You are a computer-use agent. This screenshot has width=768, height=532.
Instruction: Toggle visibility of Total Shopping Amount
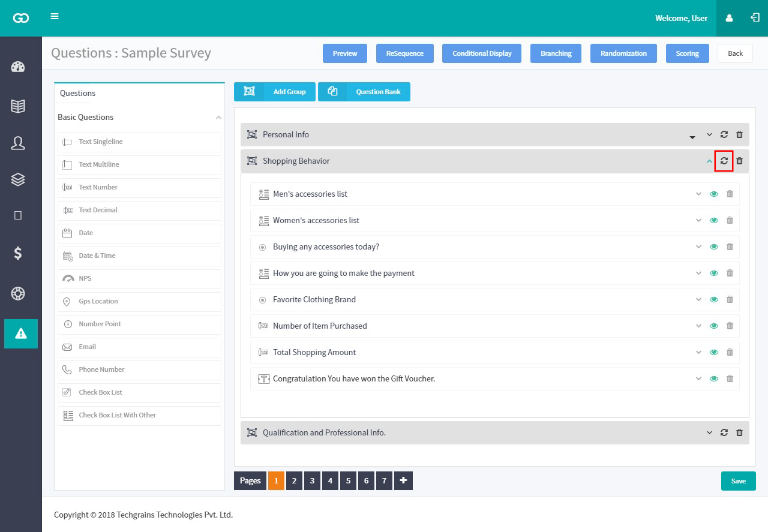714,352
